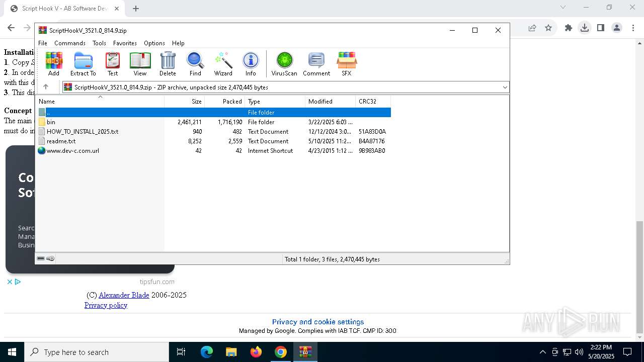Open Firefox from taskbar
The image size is (644, 362).
click(x=256, y=352)
